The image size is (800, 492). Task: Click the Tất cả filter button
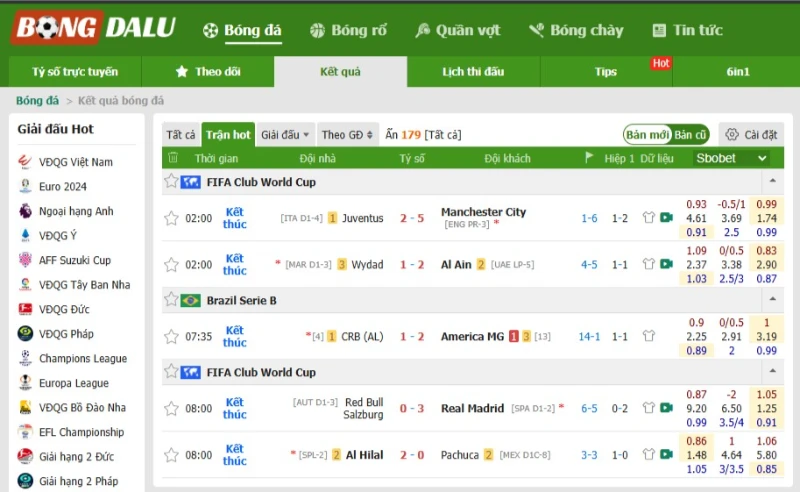tap(181, 135)
